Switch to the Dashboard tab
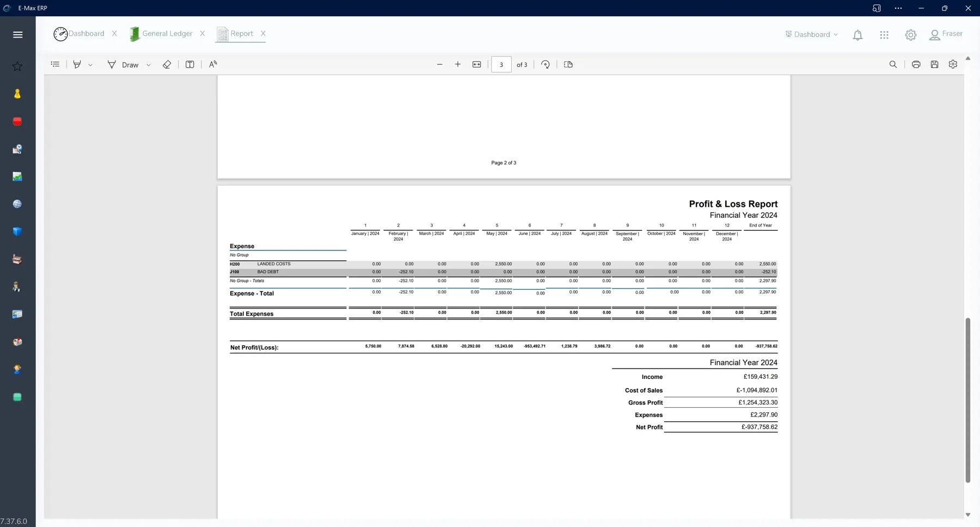980x527 pixels. [x=79, y=34]
